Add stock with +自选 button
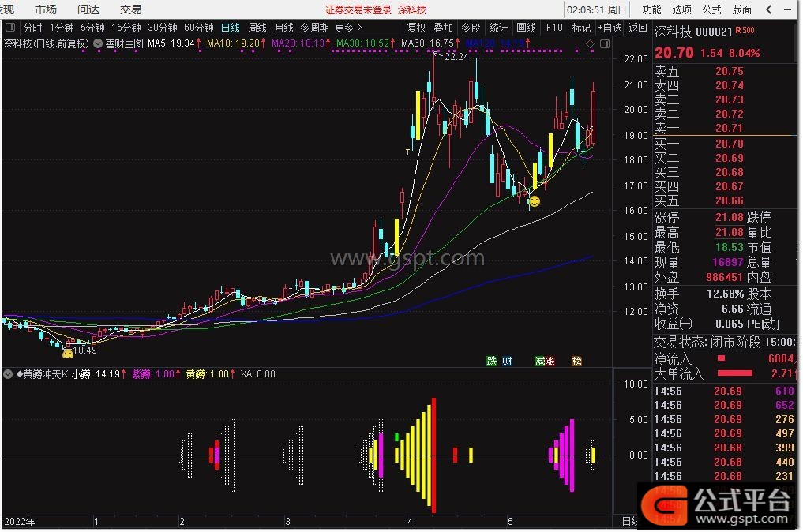The height and width of the screenshot is (532, 803). (610, 28)
